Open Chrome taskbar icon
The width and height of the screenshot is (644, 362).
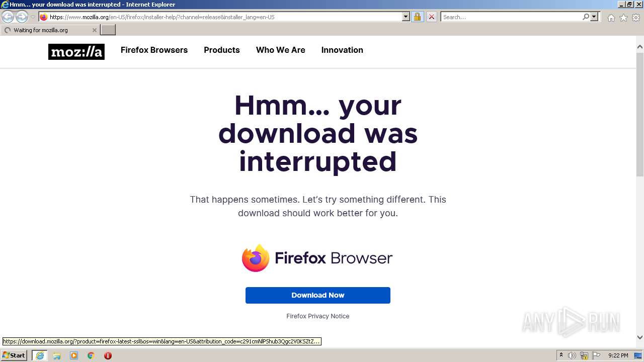91,355
